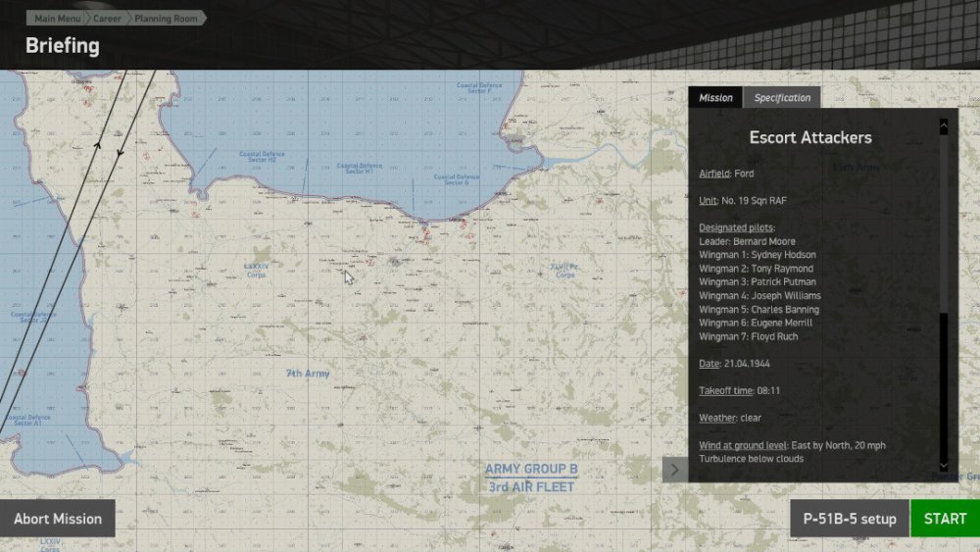Click Coastal Defence Sector H2 label
The height and width of the screenshot is (552, 980).
tap(262, 156)
